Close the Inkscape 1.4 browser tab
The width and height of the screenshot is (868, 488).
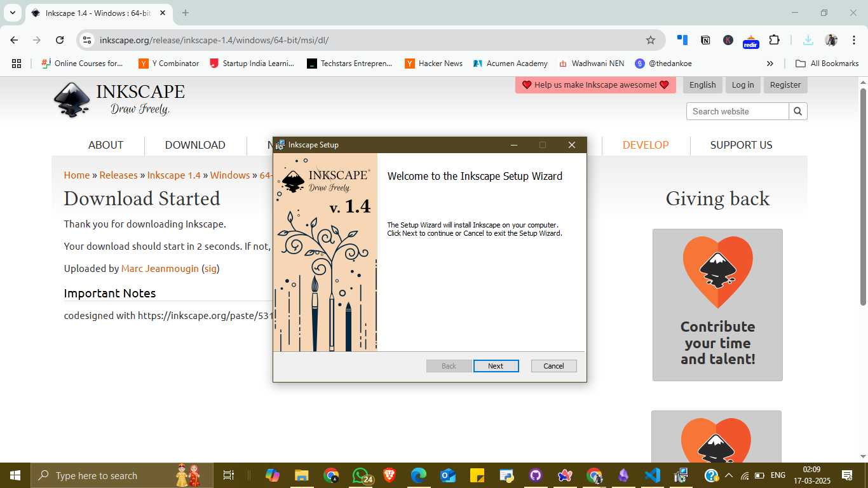click(162, 13)
